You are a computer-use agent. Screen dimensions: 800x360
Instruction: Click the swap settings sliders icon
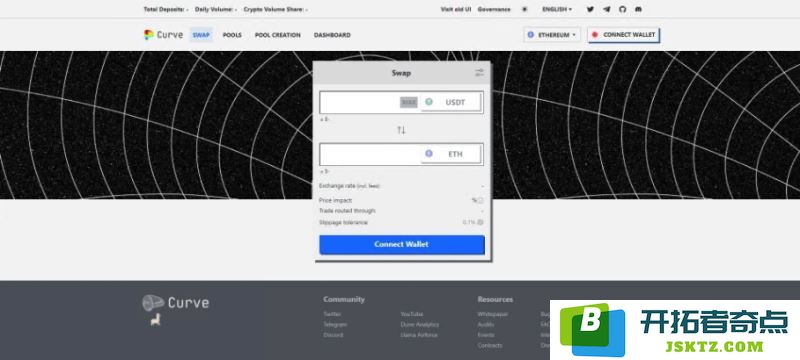click(480, 73)
